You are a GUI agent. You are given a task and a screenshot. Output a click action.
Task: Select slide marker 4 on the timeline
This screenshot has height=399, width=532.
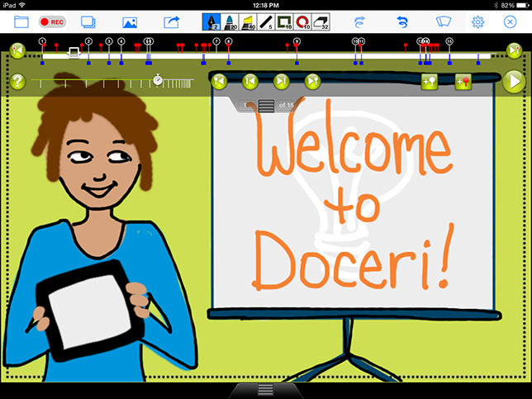(x=121, y=41)
